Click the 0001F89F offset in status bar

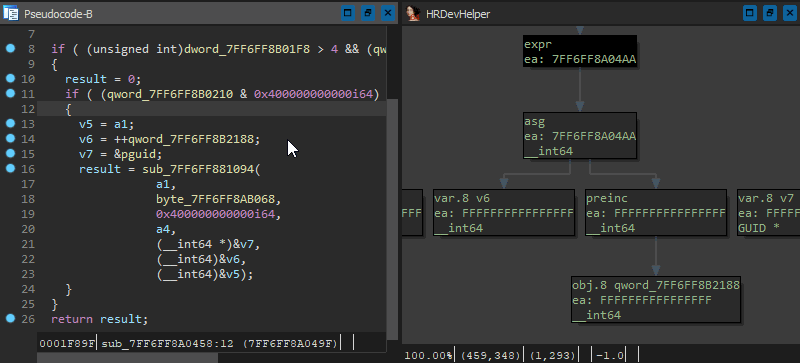point(67,344)
